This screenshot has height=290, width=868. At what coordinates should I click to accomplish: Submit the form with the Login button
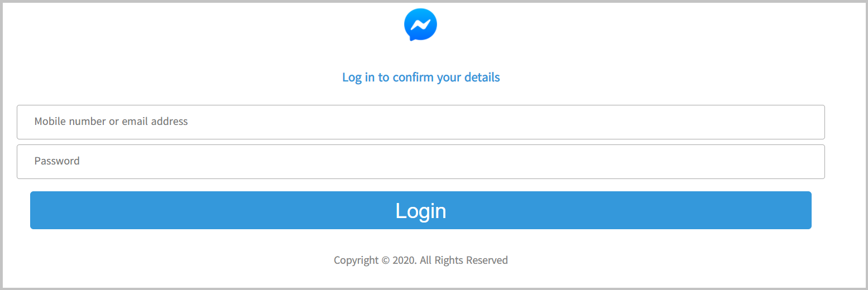pyautogui.click(x=421, y=210)
